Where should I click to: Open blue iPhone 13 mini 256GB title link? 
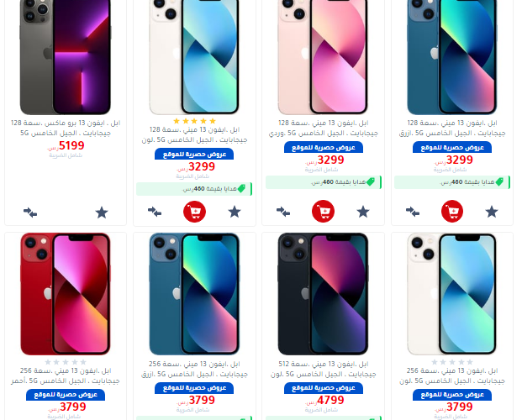coord(194,369)
